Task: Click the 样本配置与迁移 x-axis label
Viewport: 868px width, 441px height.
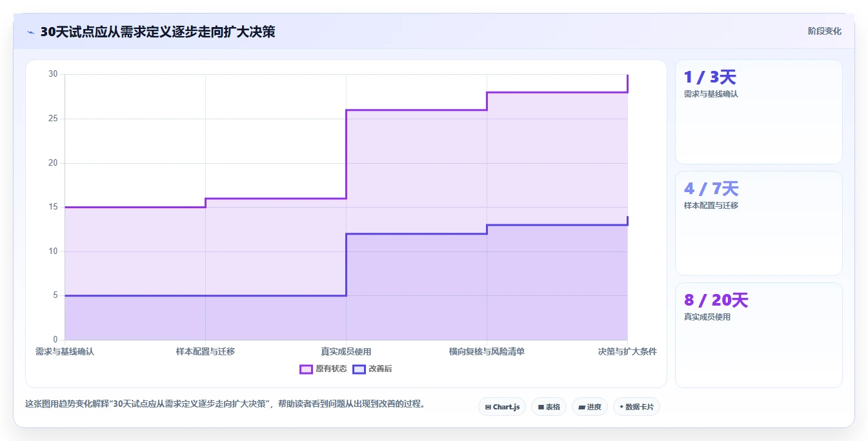Action: click(x=205, y=351)
